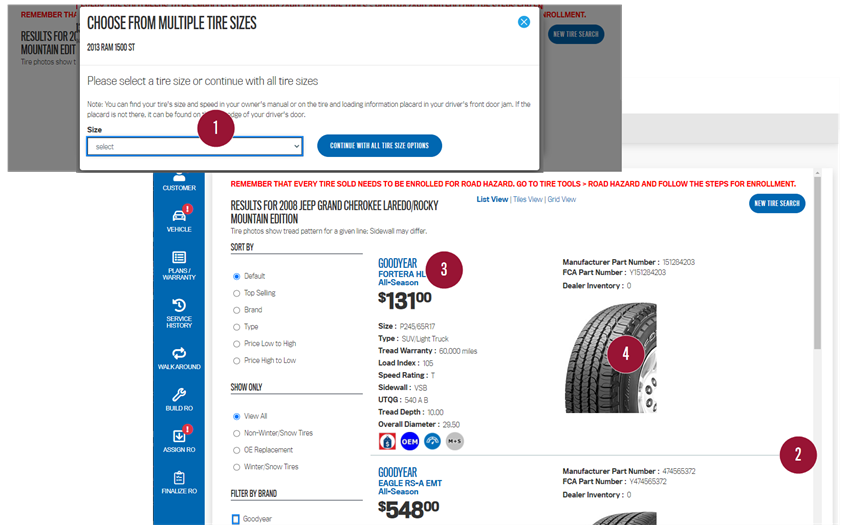The image size is (849, 525).
Task: Open the Assign RO sidebar section
Action: tap(179, 439)
